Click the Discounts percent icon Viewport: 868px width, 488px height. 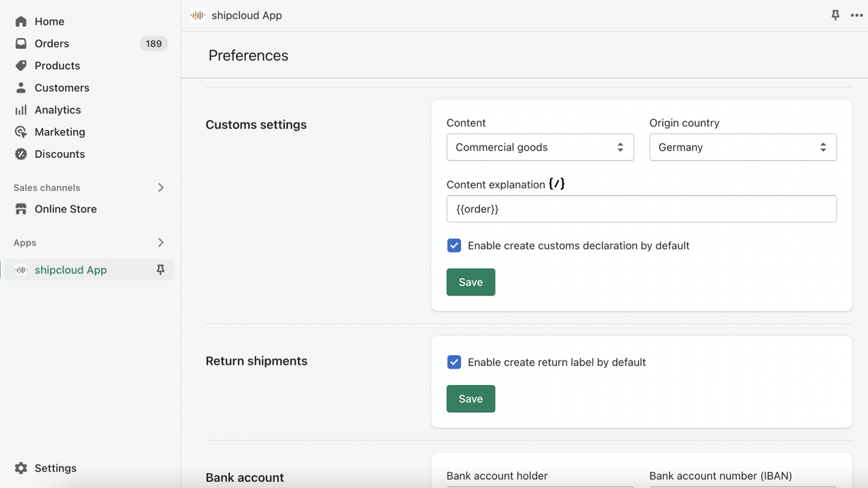(21, 154)
